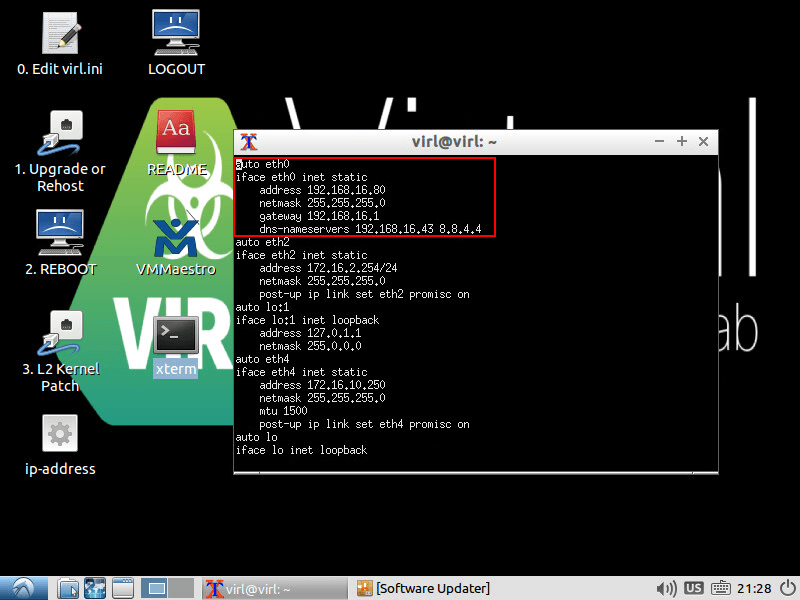Open the power/shutdown tray button

click(788, 588)
